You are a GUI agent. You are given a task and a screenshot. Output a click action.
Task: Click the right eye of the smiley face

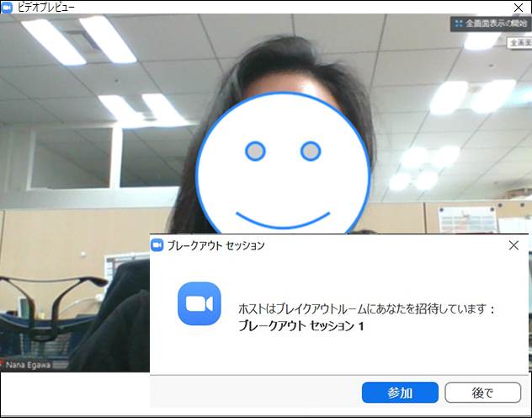[311, 151]
